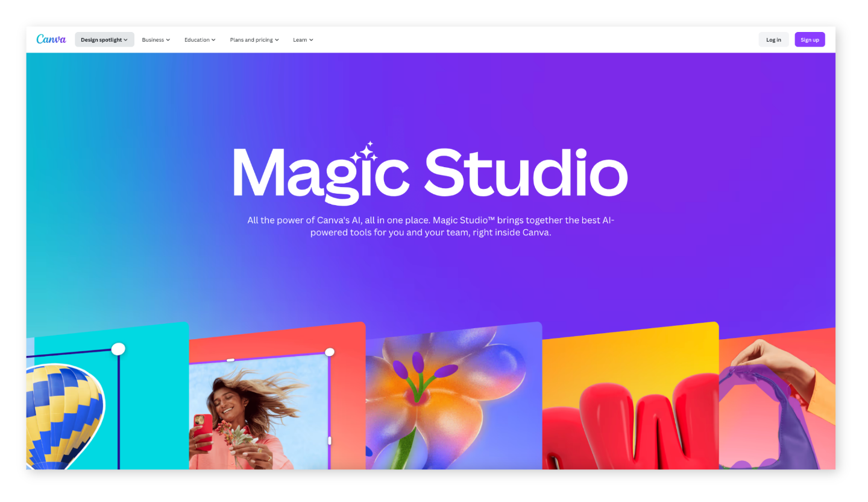Click top edge handle of woman photo

(230, 360)
